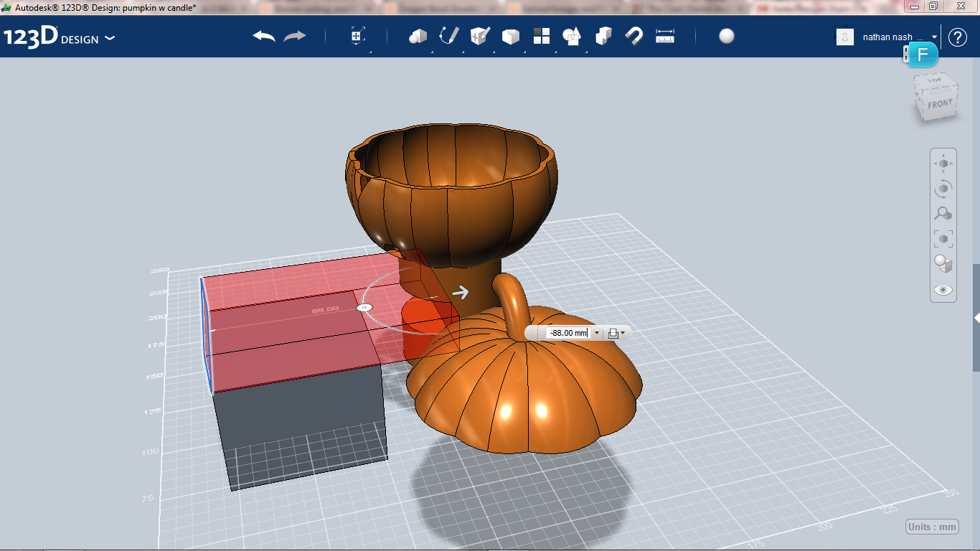Image resolution: width=980 pixels, height=551 pixels.
Task: Click the blue F shortcut badge
Action: click(x=923, y=55)
